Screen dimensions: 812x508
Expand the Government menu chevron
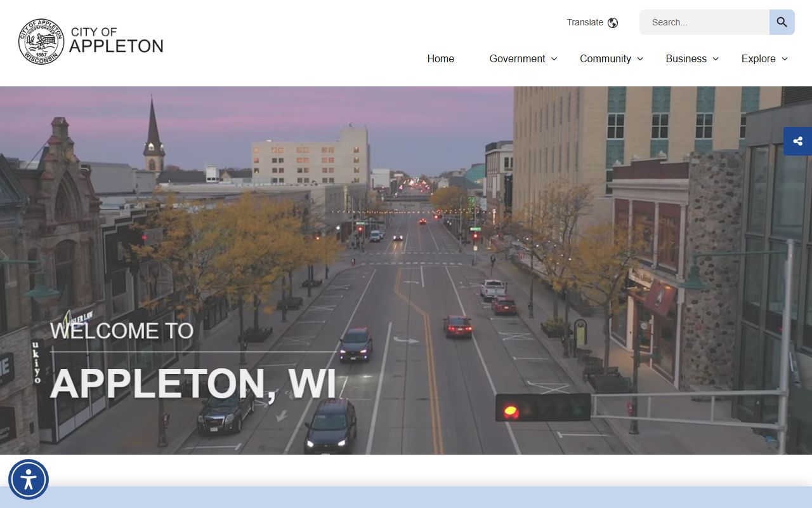(x=554, y=58)
